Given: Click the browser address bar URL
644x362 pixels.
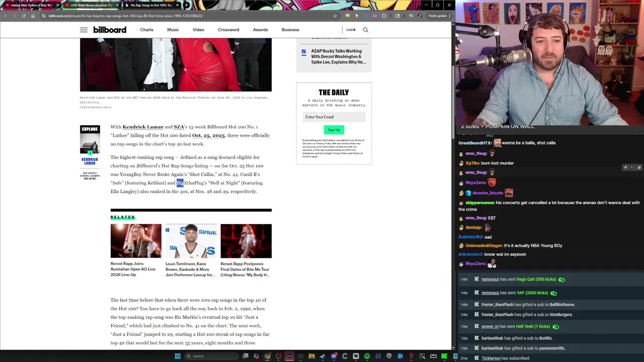Looking at the screenshot, I should point(126,16).
